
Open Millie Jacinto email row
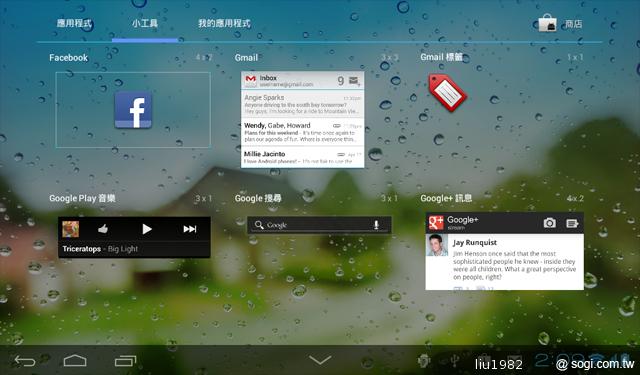point(302,157)
